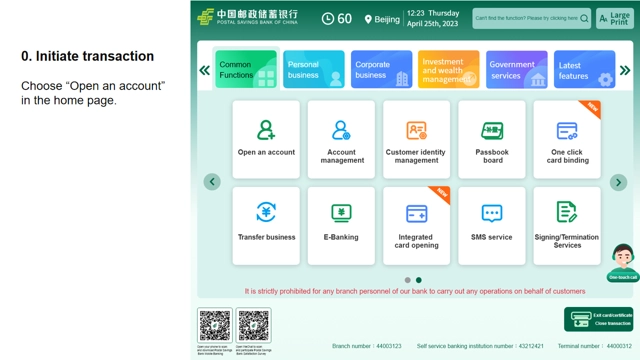This screenshot has width=640, height=360.
Task: Select the second page indicator dot
Action: 419,280
